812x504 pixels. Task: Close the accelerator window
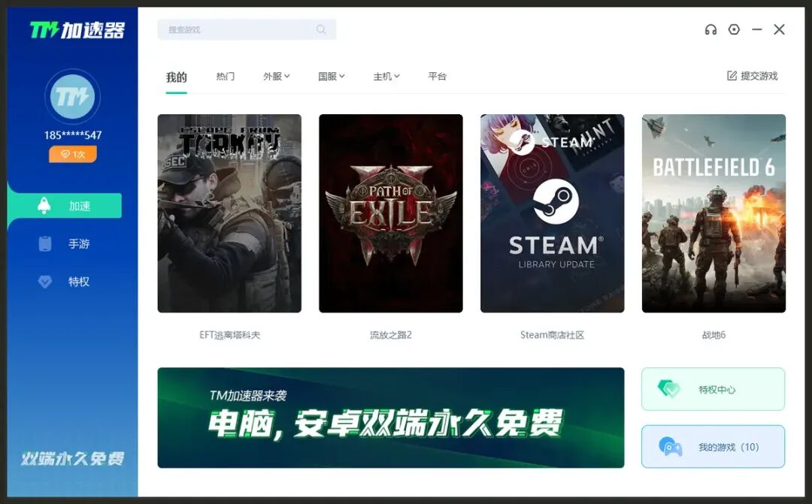point(780,29)
